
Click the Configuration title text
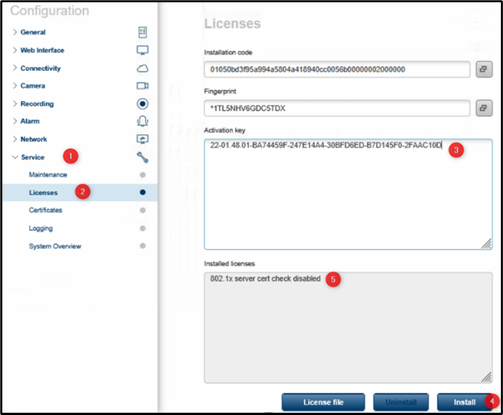tap(50, 11)
